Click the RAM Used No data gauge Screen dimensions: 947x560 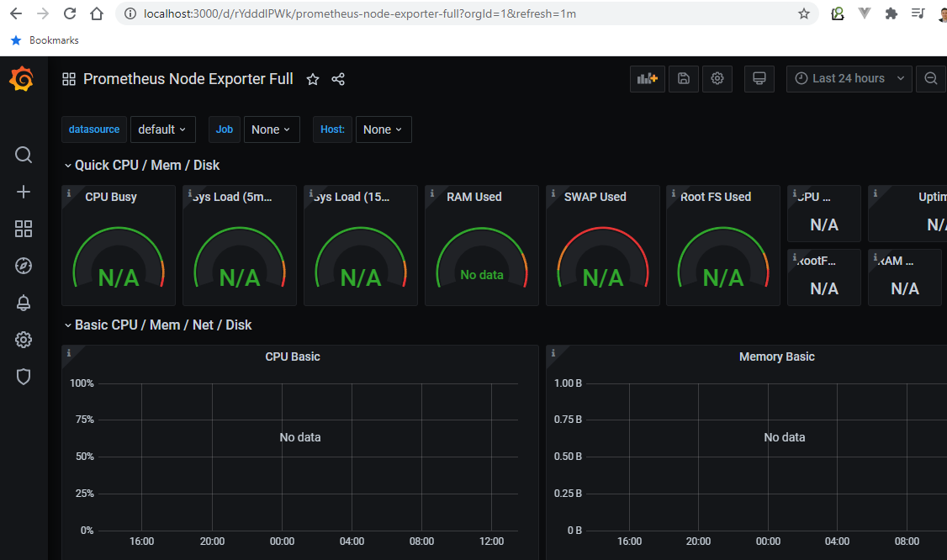[481, 258]
